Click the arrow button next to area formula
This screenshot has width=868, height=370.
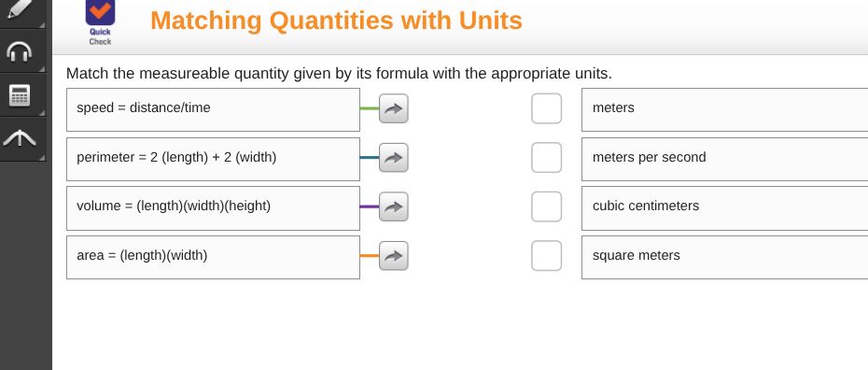[394, 256]
